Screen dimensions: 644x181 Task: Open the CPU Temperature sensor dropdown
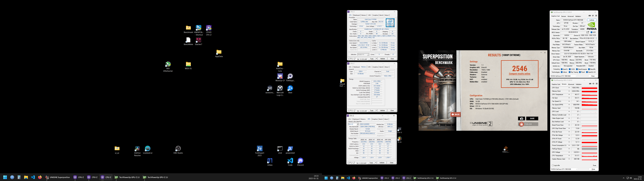tap(569, 155)
